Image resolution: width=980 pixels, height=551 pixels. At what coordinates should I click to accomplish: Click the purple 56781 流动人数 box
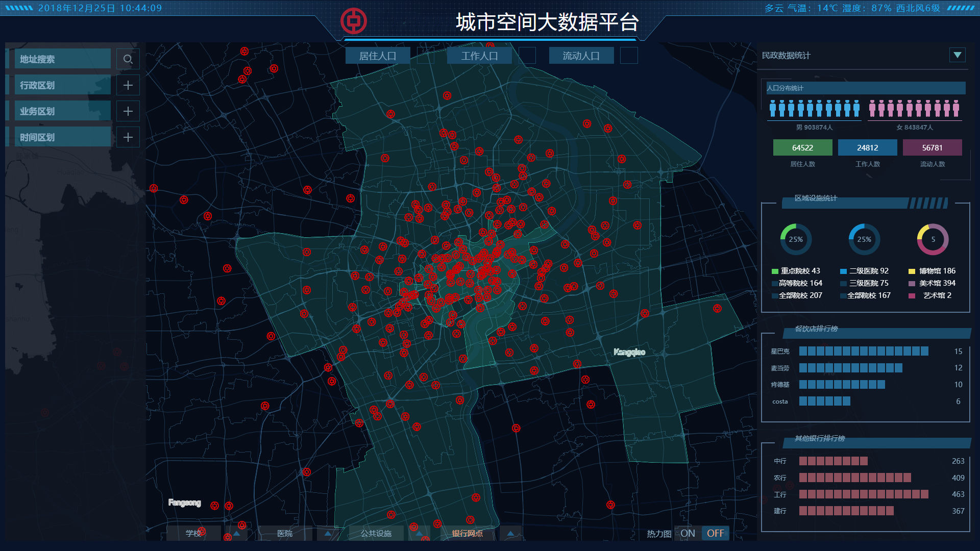click(x=932, y=147)
